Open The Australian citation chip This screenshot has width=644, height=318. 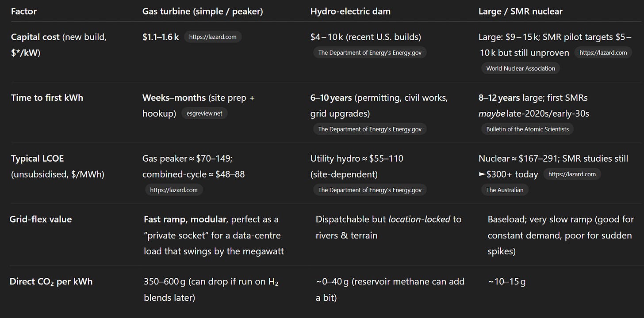click(505, 190)
